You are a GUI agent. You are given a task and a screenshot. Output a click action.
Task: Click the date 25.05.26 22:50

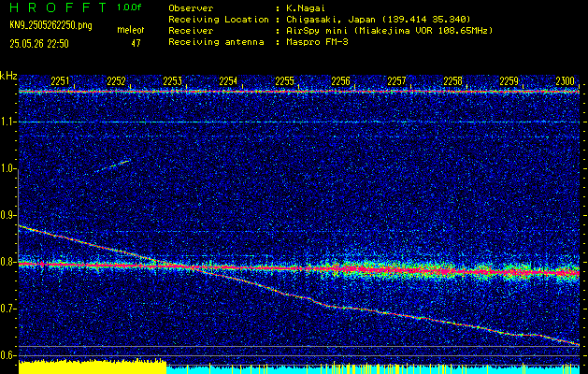(x=39, y=44)
